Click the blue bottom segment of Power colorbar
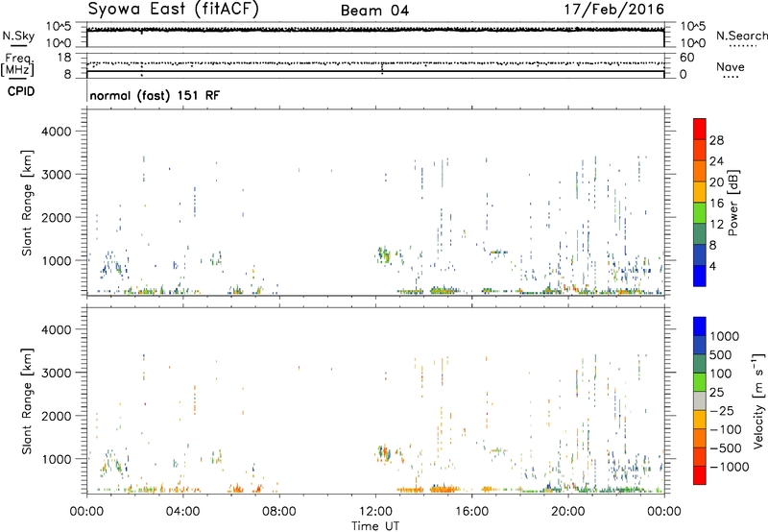This screenshot has height=532, width=768. (x=700, y=276)
